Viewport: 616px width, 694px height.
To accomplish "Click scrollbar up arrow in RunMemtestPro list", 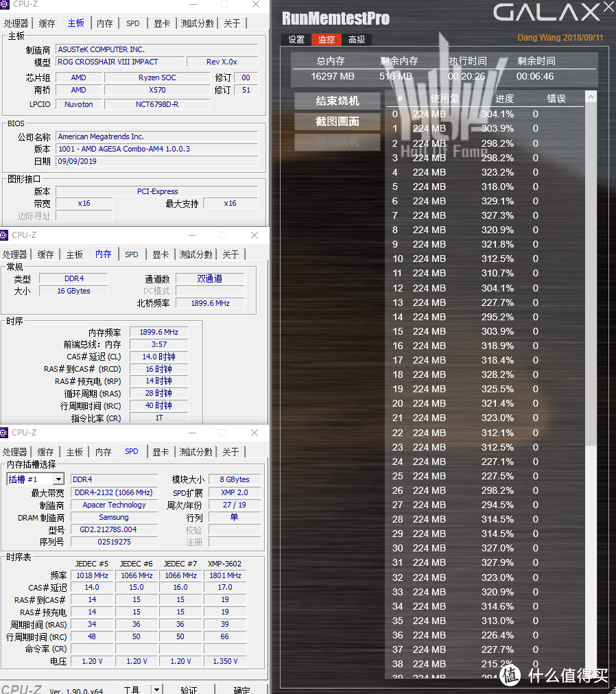I will pos(591,97).
